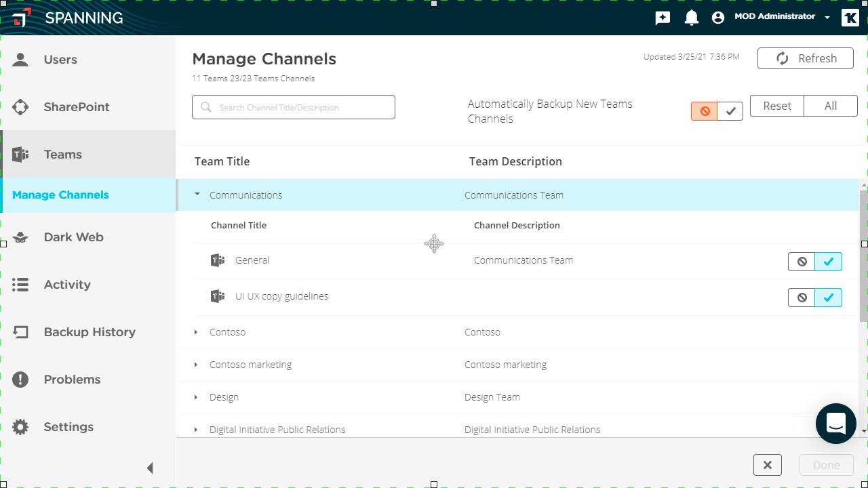The height and width of the screenshot is (488, 868).
Task: Collapse the sidebar with left arrow
Action: point(151,468)
